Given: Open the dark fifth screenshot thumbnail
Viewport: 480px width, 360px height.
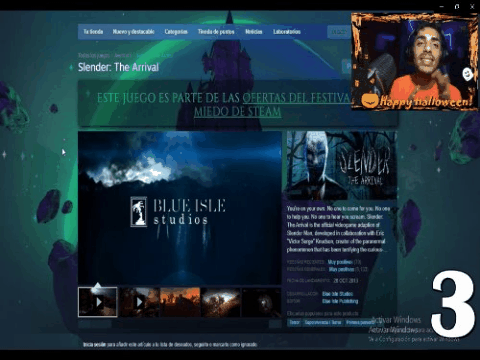Looking at the screenshot, I should pos(261,302).
